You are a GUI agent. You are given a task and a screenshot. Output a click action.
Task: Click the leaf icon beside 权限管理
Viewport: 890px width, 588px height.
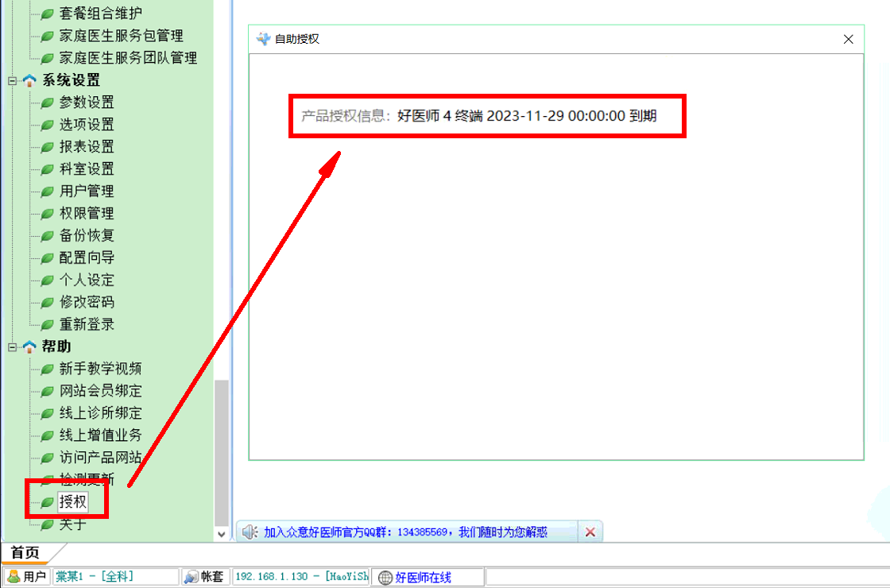pyautogui.click(x=47, y=214)
